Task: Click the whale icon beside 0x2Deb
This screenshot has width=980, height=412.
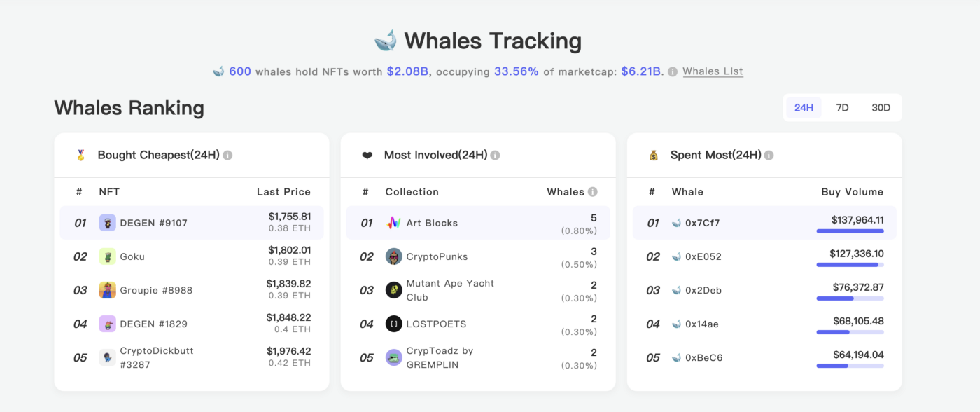Action: [676, 290]
